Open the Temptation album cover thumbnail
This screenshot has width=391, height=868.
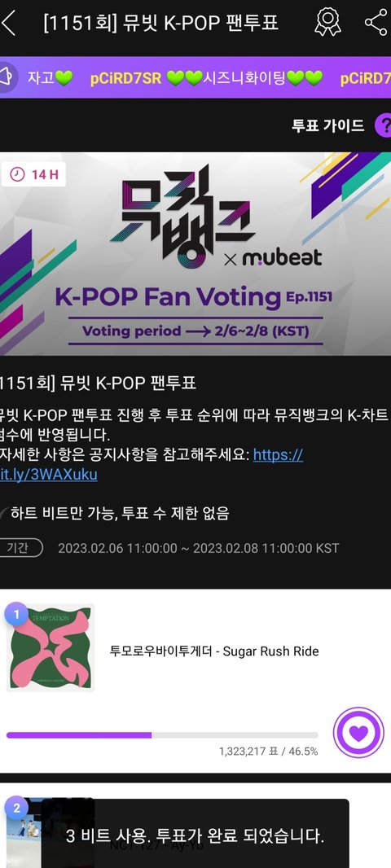point(51,647)
